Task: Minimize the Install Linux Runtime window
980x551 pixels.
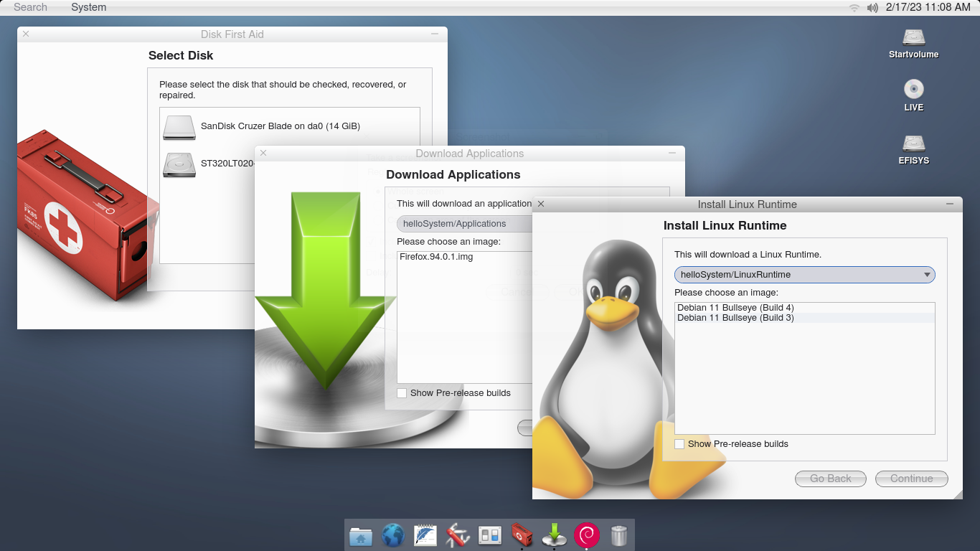Action: pos(950,204)
